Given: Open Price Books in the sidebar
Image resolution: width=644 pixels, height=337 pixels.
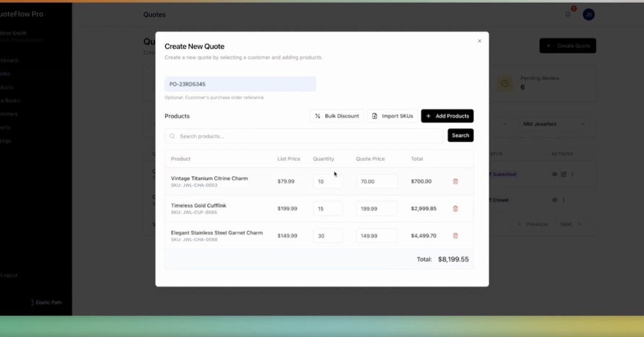Looking at the screenshot, I should 10,101.
